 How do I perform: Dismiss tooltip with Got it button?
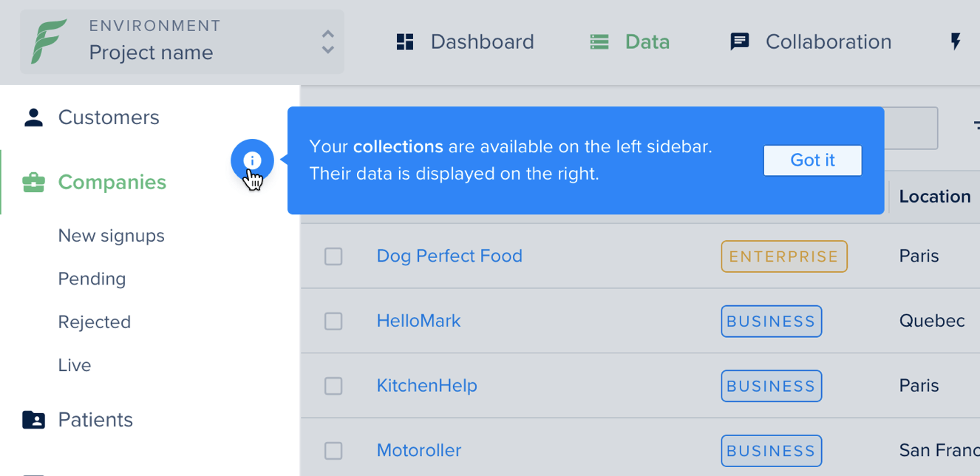pos(812,160)
